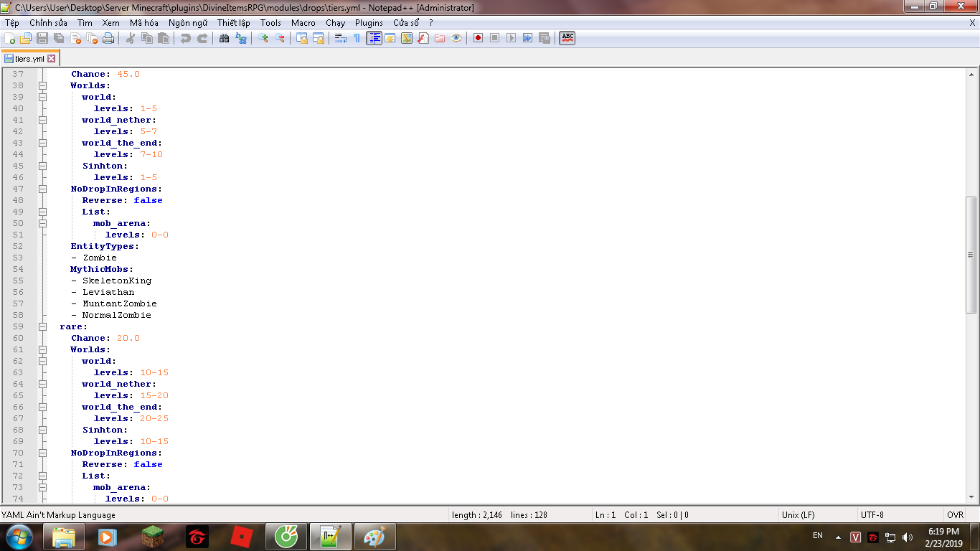
Task: Start macro recording with the red record icon
Action: coord(478,38)
